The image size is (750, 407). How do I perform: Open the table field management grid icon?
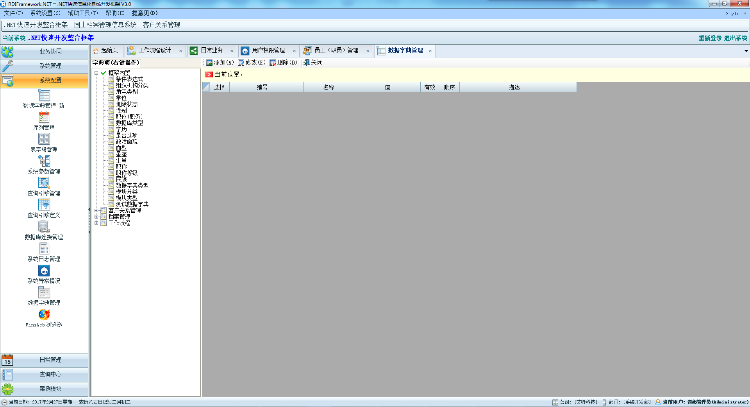tap(44, 139)
